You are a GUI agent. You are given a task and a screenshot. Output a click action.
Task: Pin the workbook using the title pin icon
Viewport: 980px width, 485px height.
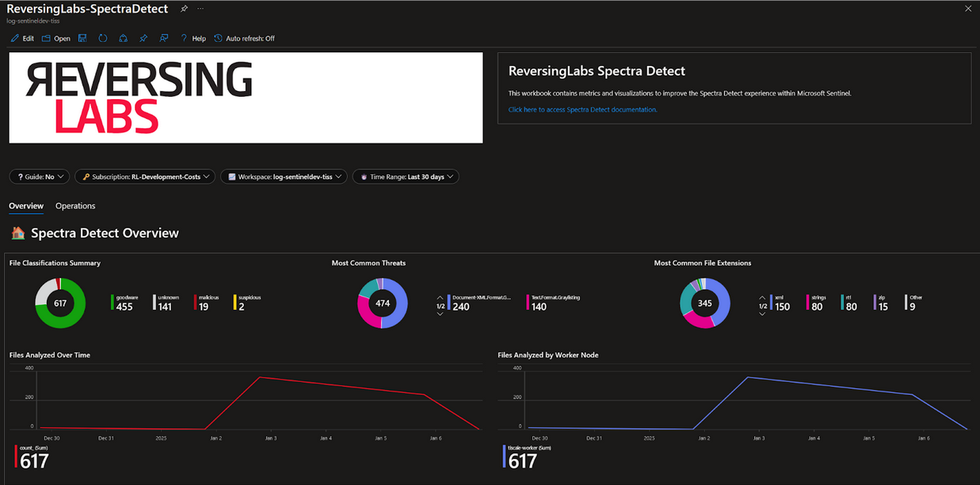coord(184,9)
